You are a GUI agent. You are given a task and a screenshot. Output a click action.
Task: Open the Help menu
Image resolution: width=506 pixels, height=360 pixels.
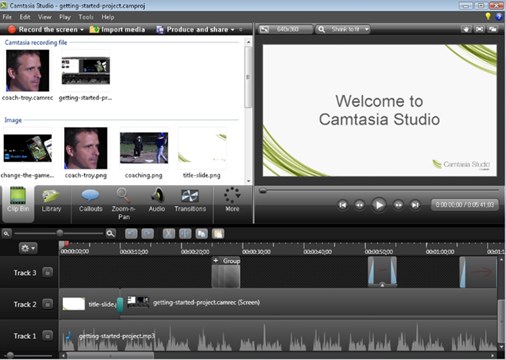pos(108,17)
